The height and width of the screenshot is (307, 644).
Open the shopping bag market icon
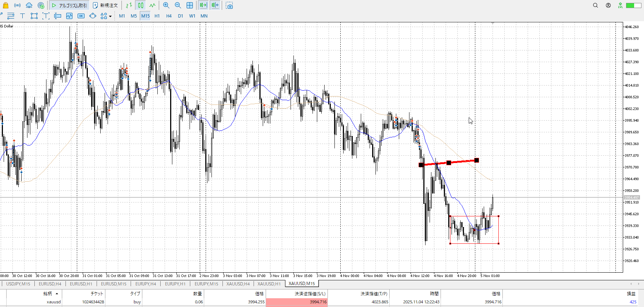point(5,5)
